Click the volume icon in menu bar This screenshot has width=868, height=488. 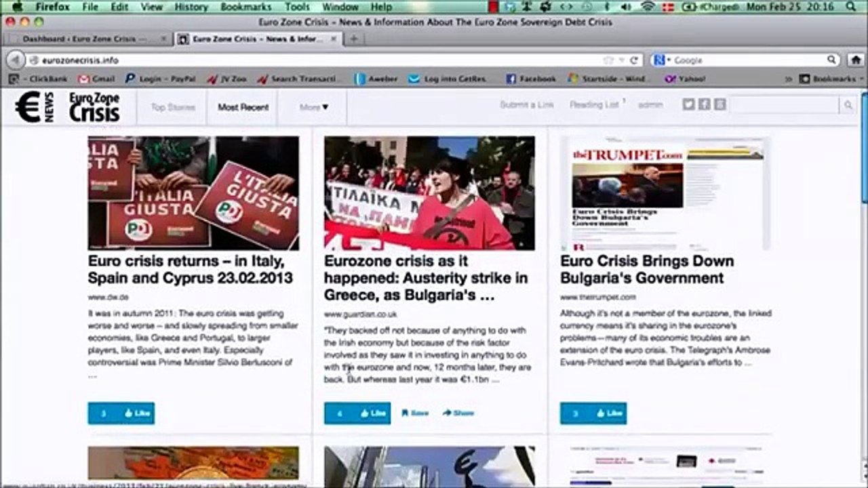tap(626, 7)
